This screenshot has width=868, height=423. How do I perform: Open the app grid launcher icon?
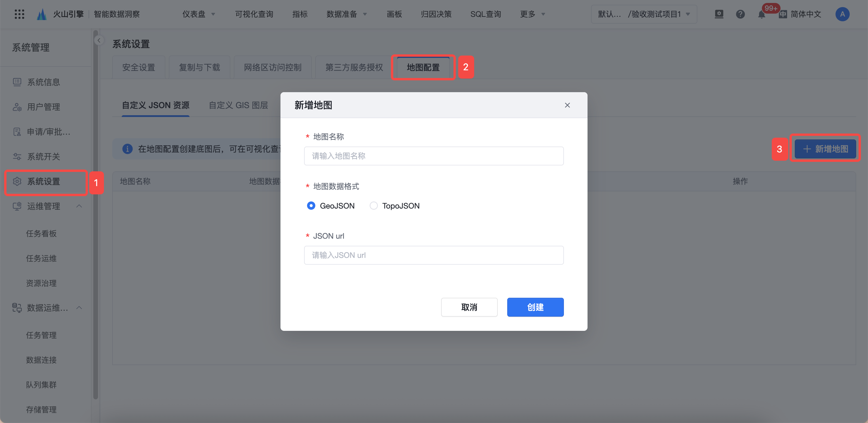click(19, 14)
